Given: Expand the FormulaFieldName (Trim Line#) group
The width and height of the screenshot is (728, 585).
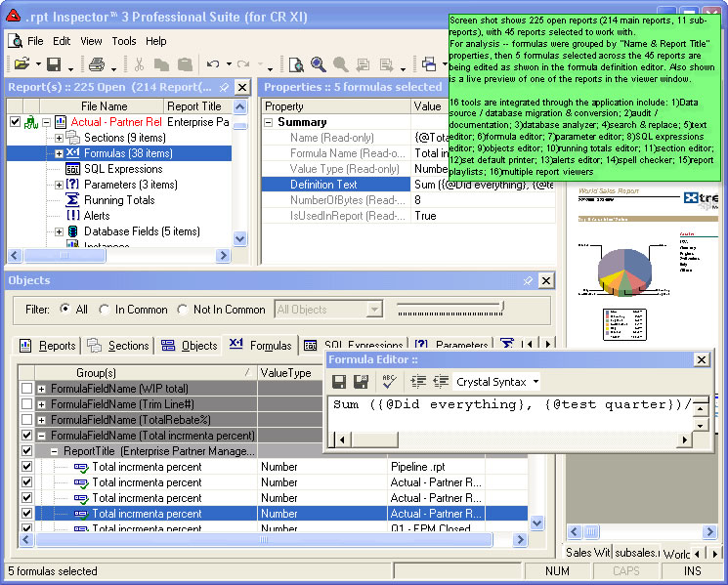Looking at the screenshot, I should point(41,404).
